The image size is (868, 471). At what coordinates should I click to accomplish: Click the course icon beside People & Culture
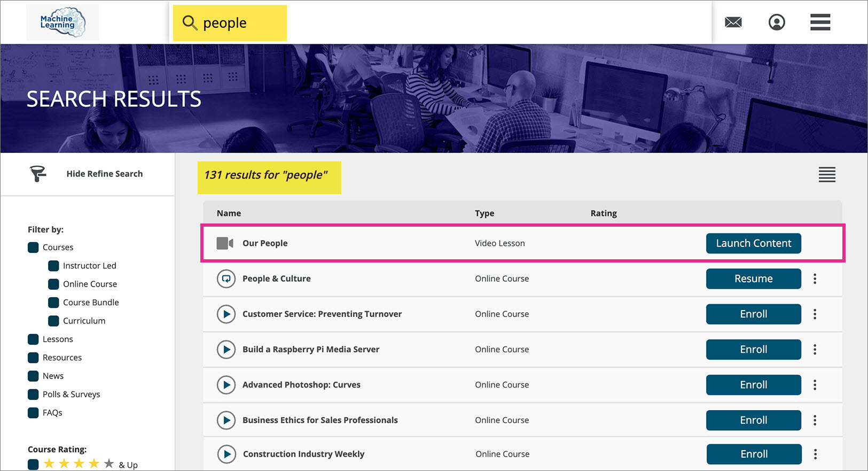pyautogui.click(x=226, y=279)
